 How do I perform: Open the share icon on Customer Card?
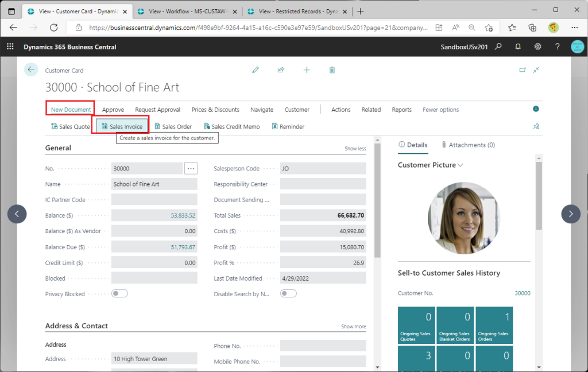[x=281, y=70]
